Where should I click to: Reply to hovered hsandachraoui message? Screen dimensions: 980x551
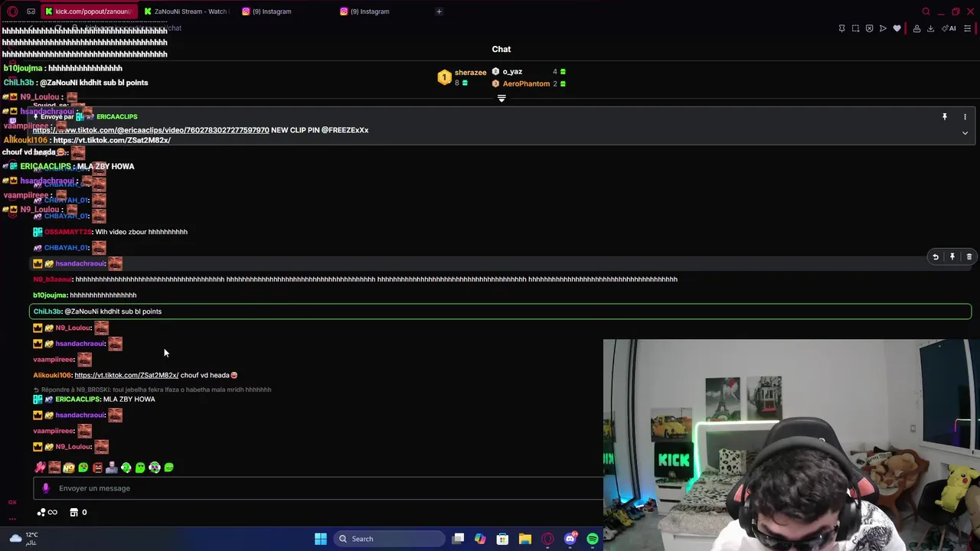point(936,257)
